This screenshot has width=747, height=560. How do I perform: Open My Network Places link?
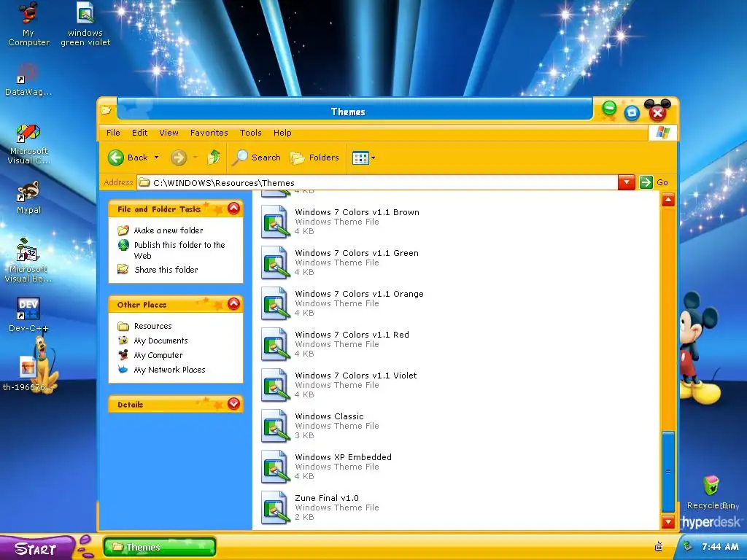[x=169, y=370]
